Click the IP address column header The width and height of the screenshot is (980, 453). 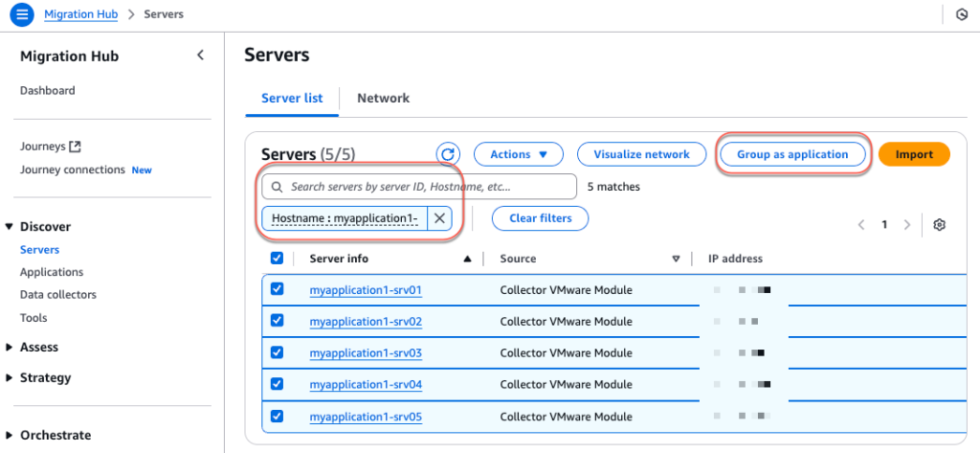[735, 259]
